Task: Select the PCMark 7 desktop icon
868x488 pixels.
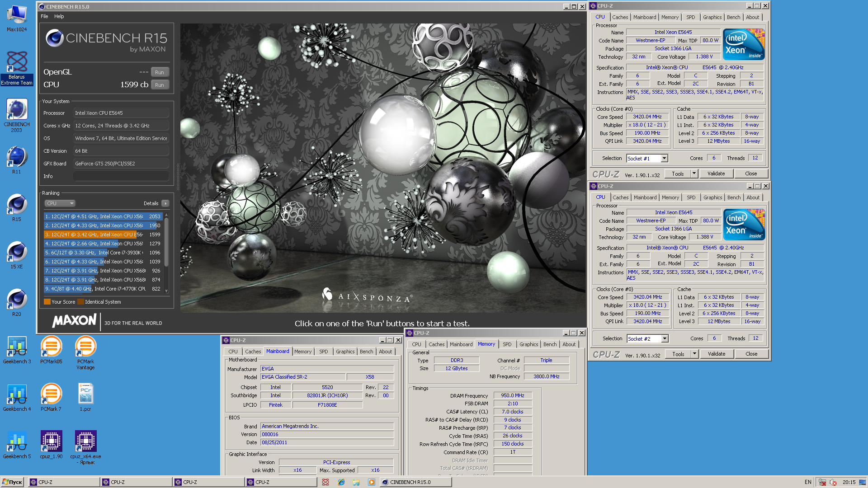Action: pos(51,398)
